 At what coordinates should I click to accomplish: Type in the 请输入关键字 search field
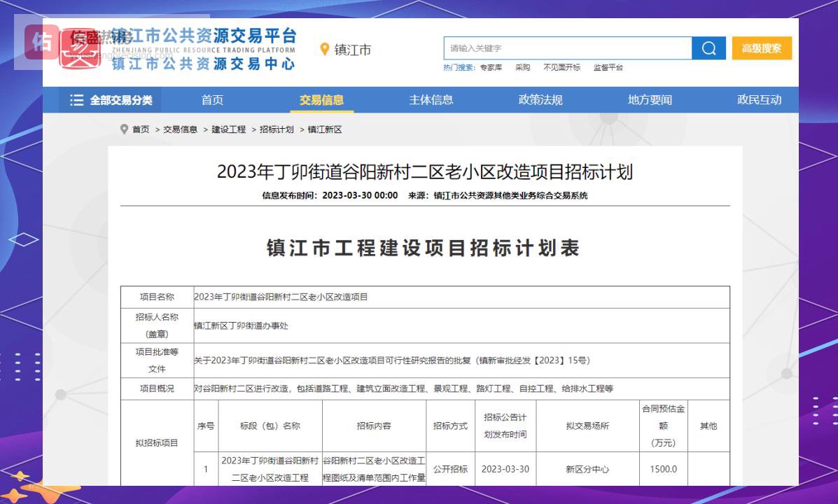[567, 48]
